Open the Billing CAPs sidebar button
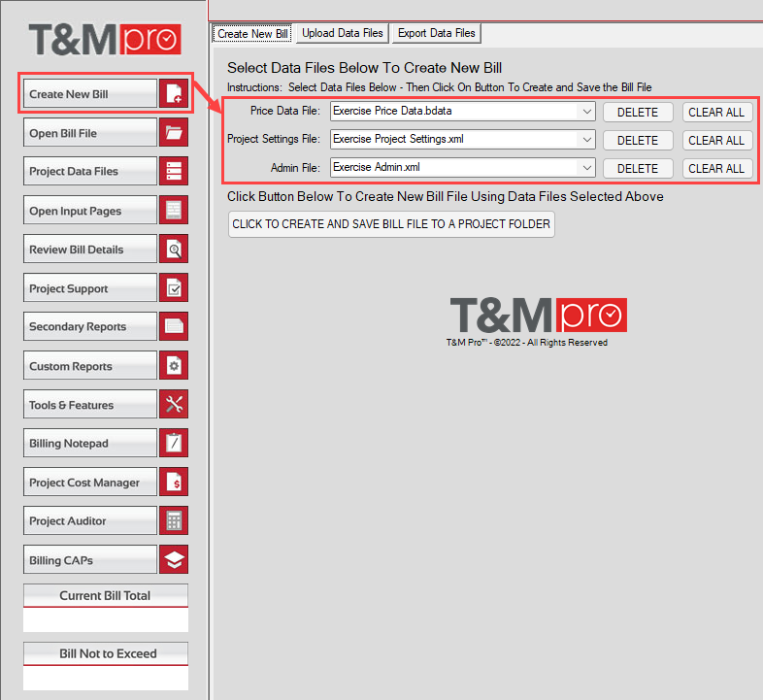Image resolution: width=763 pixels, height=700 pixels. pyautogui.click(x=90, y=560)
